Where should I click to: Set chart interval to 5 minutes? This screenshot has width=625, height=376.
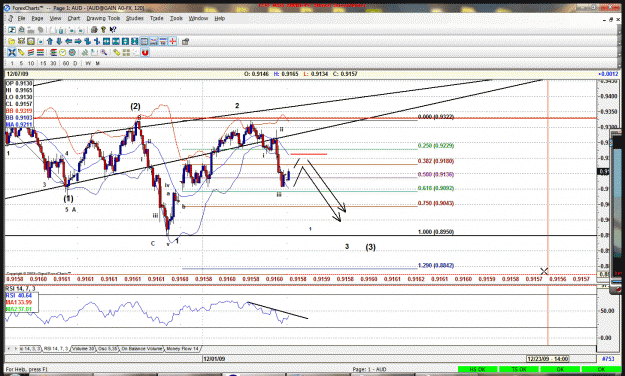click(x=22, y=63)
